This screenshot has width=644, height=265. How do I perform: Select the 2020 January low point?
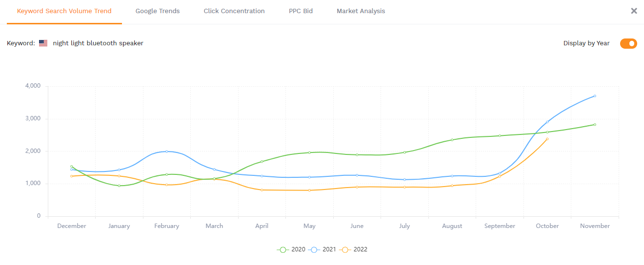click(119, 186)
